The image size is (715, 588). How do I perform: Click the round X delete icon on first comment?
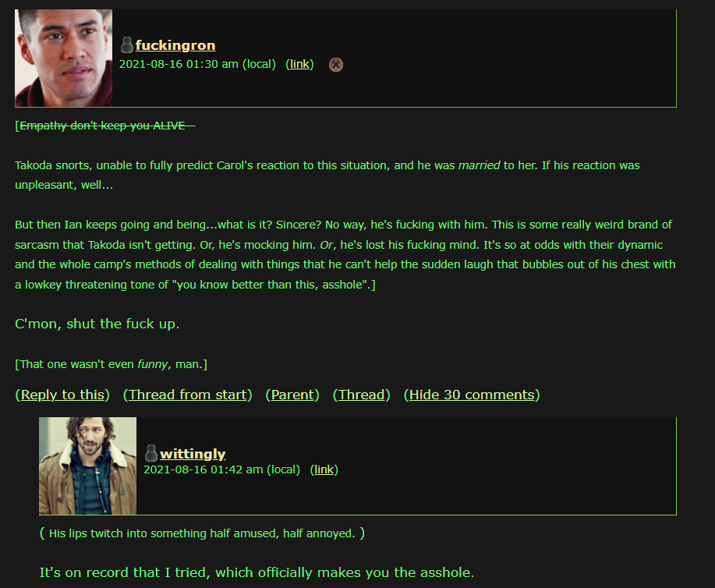336,65
